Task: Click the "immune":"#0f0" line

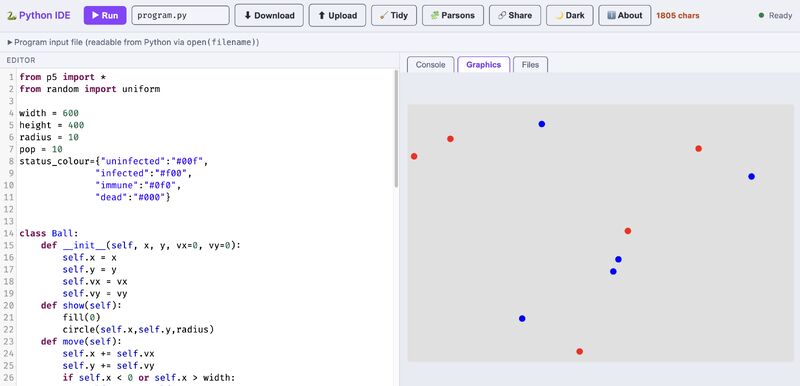Action: (x=138, y=185)
